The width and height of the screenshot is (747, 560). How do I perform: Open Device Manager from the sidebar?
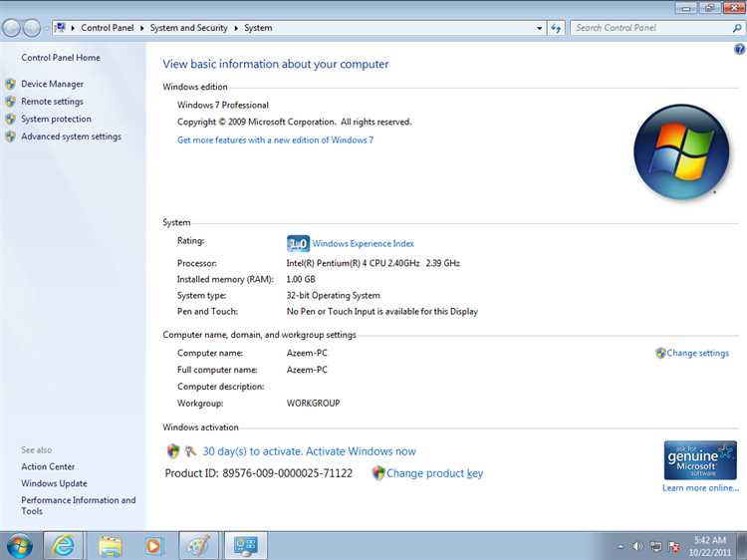[x=52, y=84]
